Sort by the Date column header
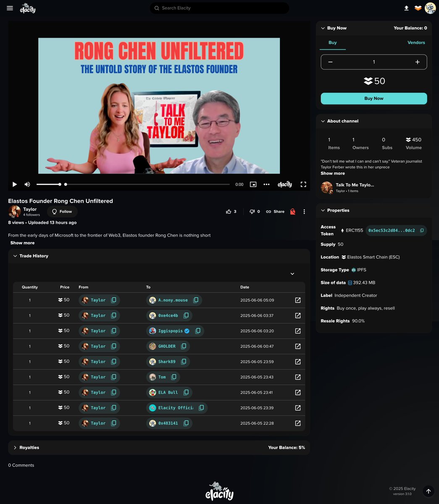Screen dimensions: 439x504 click(x=244, y=287)
